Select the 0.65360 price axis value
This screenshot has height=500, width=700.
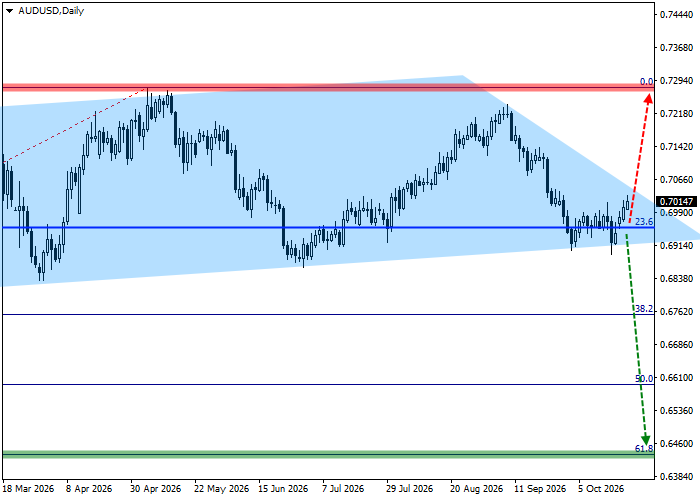(677, 411)
